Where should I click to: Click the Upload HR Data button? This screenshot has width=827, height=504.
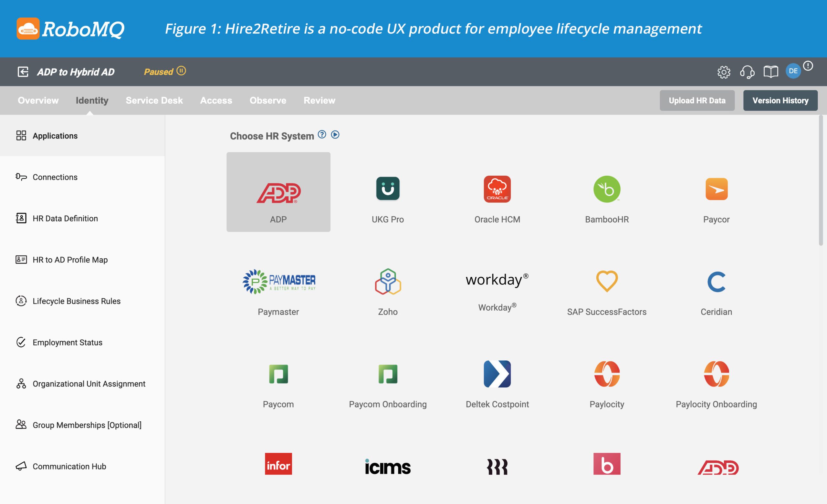[x=697, y=100]
